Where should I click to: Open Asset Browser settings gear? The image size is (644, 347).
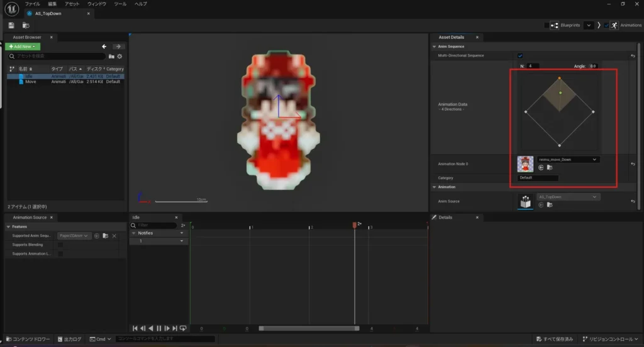[x=119, y=56]
